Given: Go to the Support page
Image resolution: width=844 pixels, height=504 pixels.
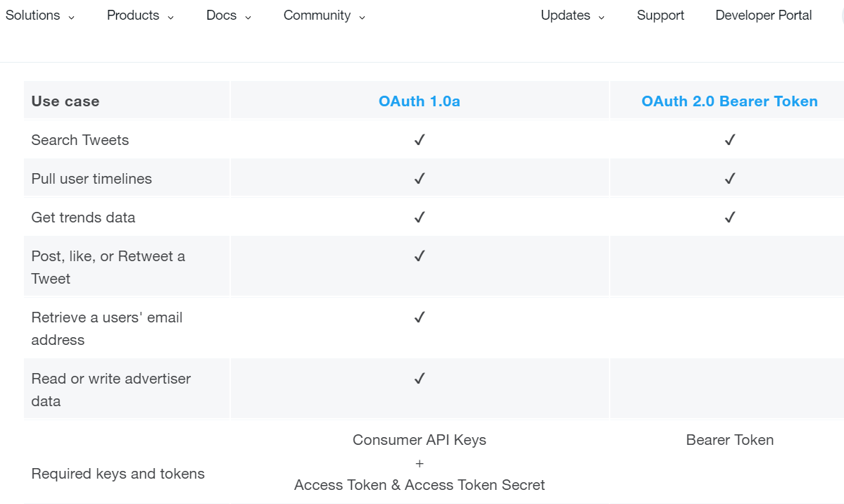Looking at the screenshot, I should (x=660, y=15).
